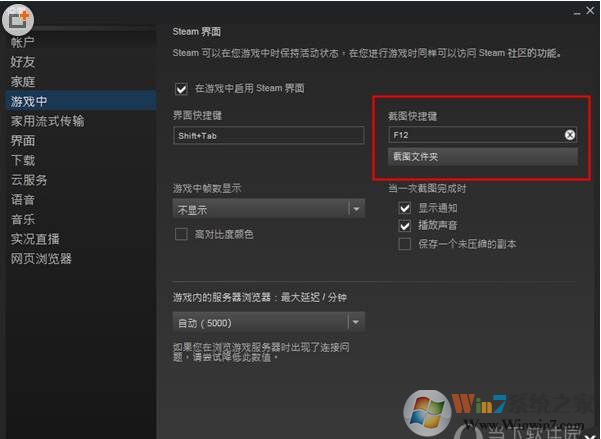Click the 截图文件夹 button
This screenshot has height=439, width=601.
(x=483, y=156)
